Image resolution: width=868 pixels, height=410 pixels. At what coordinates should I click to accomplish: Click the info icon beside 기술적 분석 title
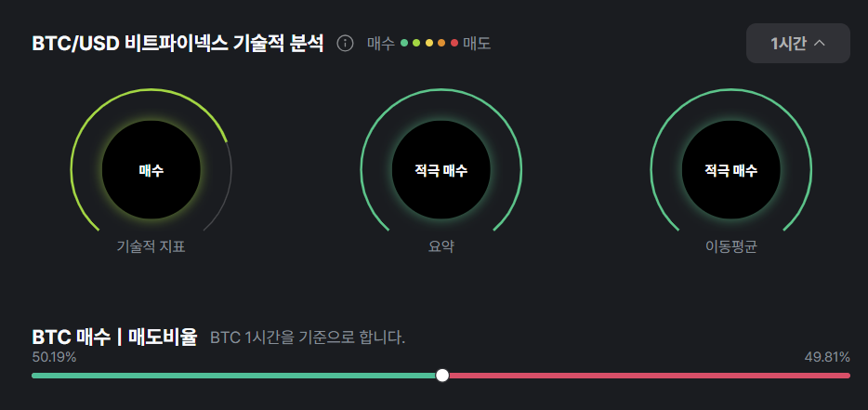click(345, 43)
